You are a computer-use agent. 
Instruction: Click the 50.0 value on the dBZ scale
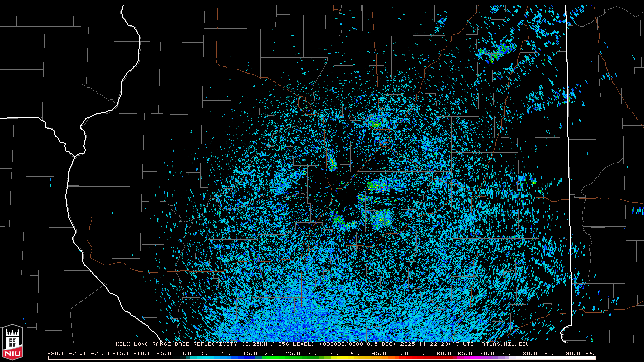(401, 353)
